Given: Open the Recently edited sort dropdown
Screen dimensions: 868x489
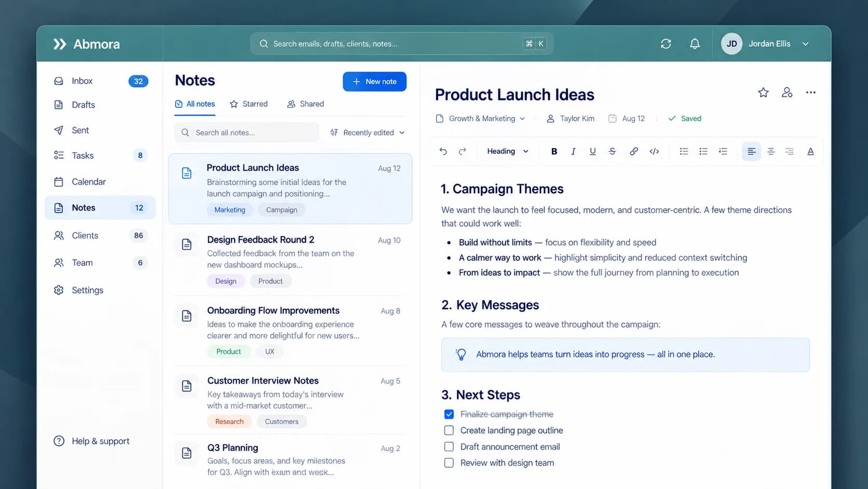Looking at the screenshot, I should [368, 133].
